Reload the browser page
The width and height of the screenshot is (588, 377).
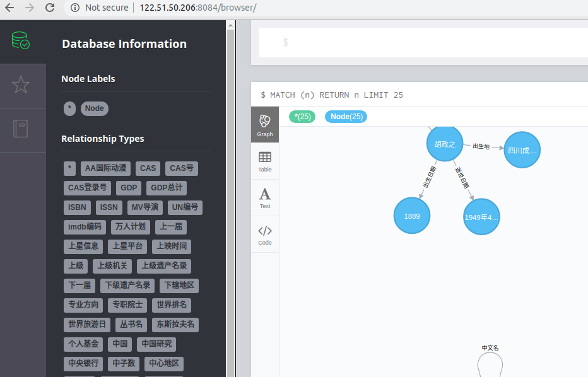(x=49, y=8)
